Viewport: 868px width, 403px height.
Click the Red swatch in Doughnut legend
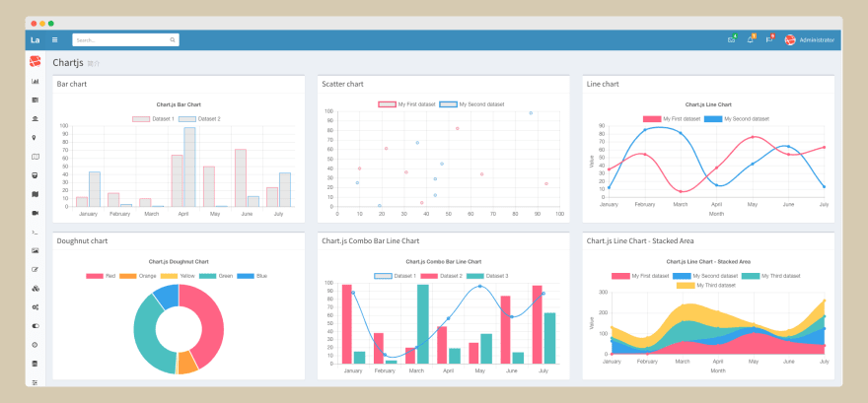click(x=96, y=276)
